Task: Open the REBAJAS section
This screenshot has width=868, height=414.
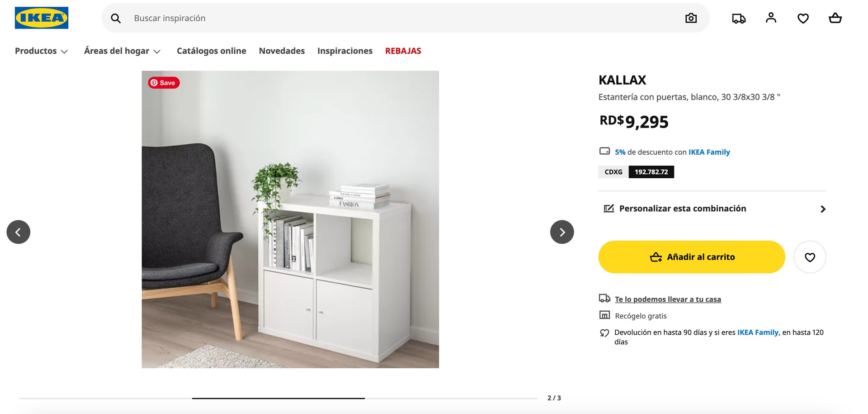Action: (403, 51)
